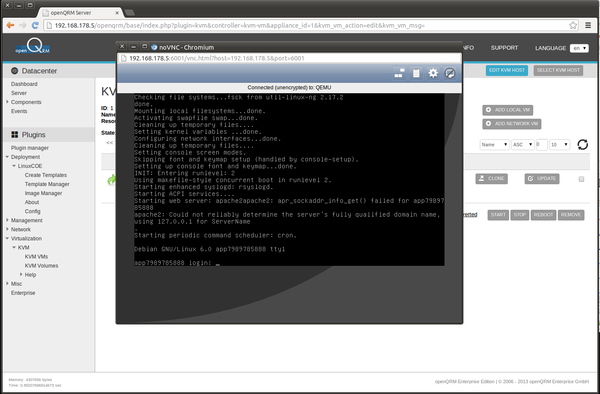Open the ASC sort order dropdown
This screenshot has height=394, width=600.
click(523, 145)
